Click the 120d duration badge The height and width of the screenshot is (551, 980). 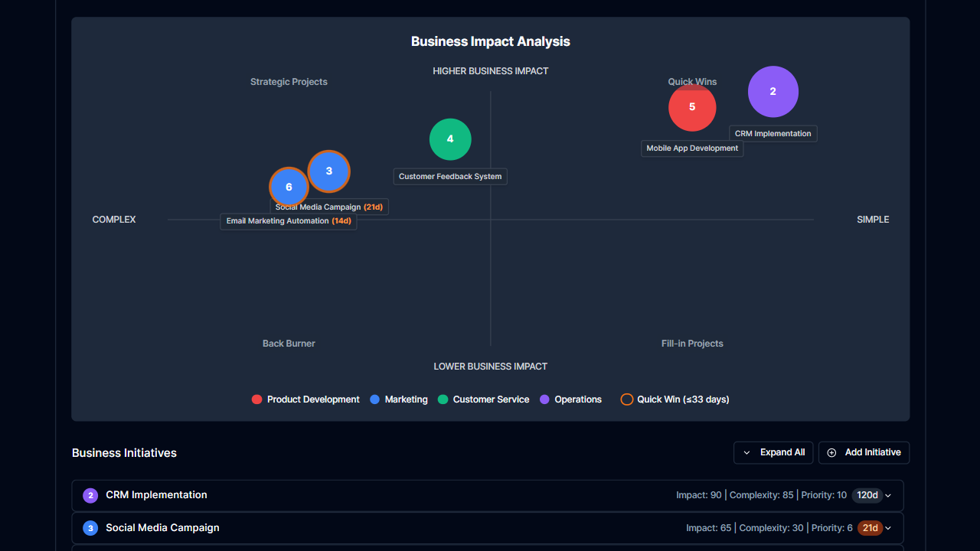pyautogui.click(x=868, y=495)
